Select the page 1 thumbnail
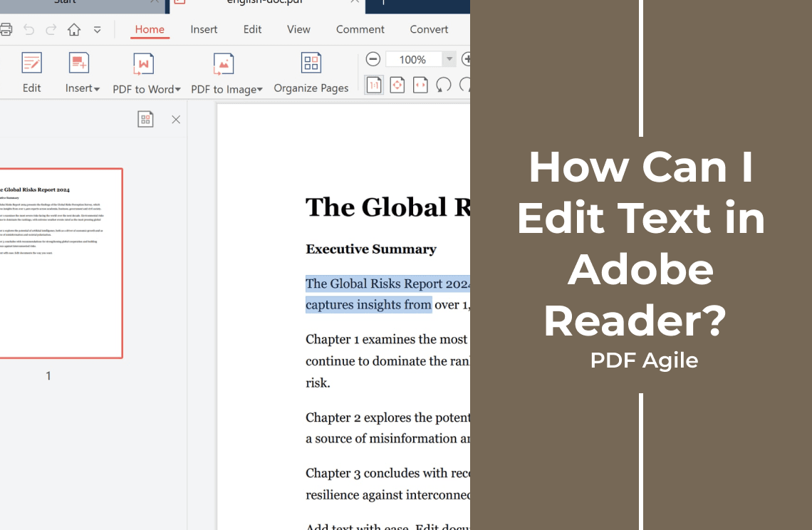812x530 pixels. pos(61,263)
